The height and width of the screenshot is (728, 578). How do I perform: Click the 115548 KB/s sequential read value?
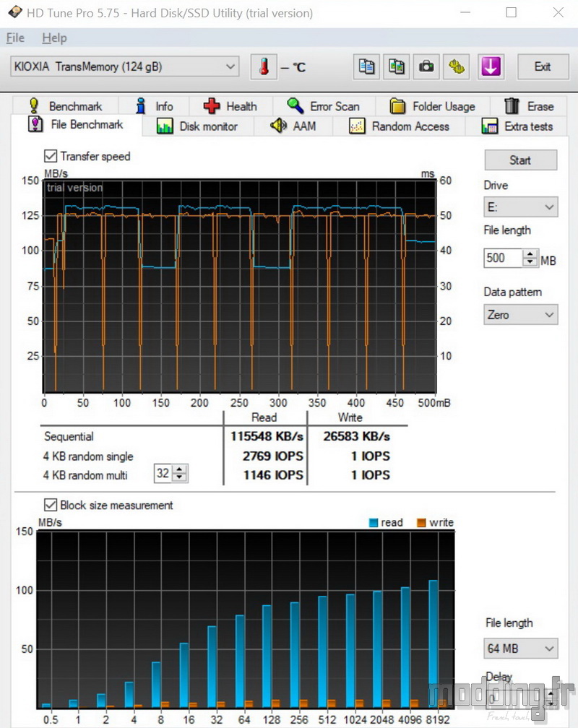[267, 436]
